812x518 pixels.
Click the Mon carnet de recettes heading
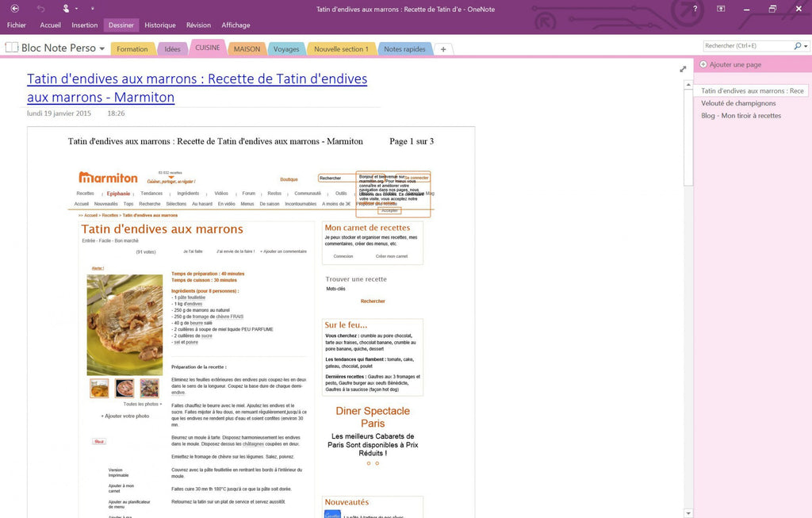[367, 228]
